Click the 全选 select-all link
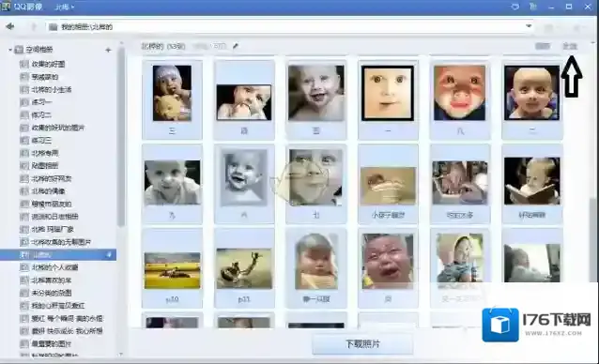 570,46
